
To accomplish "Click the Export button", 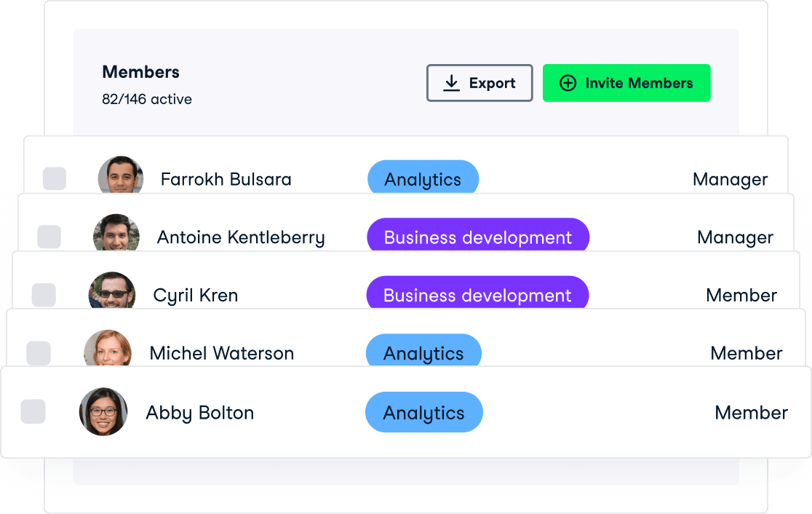I will click(479, 82).
